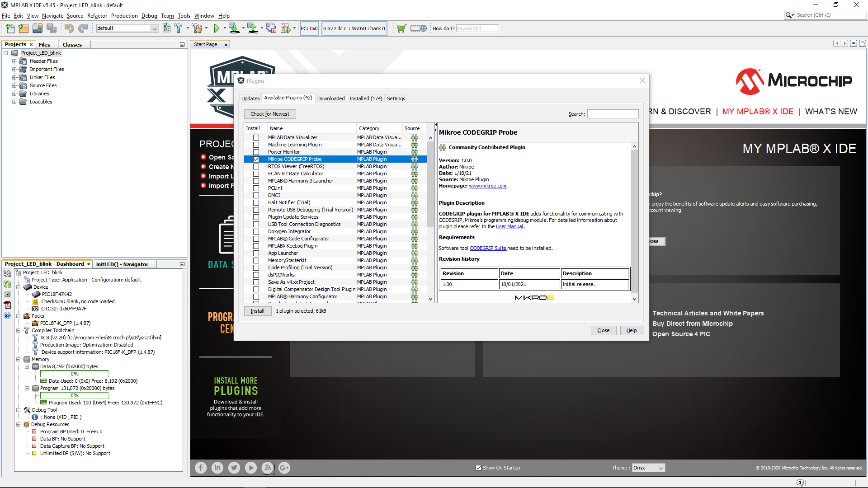Switch to the Installed (174) tab
Image resolution: width=868 pixels, height=488 pixels.
(366, 99)
